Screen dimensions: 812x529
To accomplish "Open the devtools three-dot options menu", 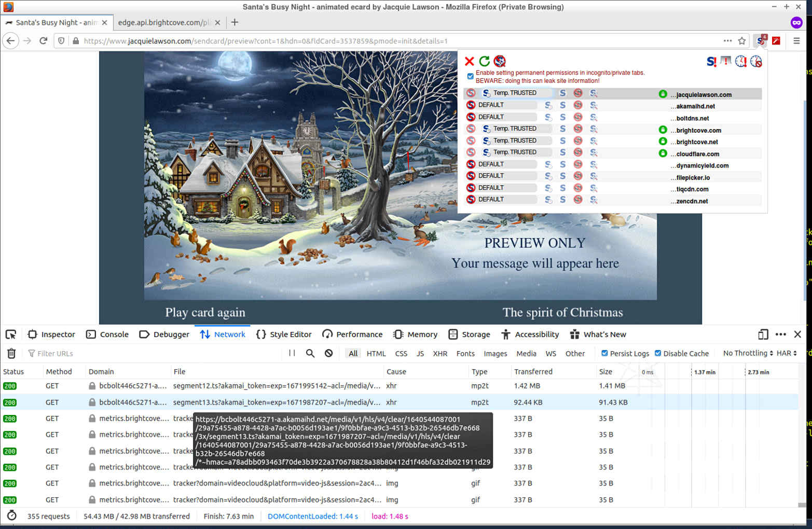I will [x=780, y=335].
